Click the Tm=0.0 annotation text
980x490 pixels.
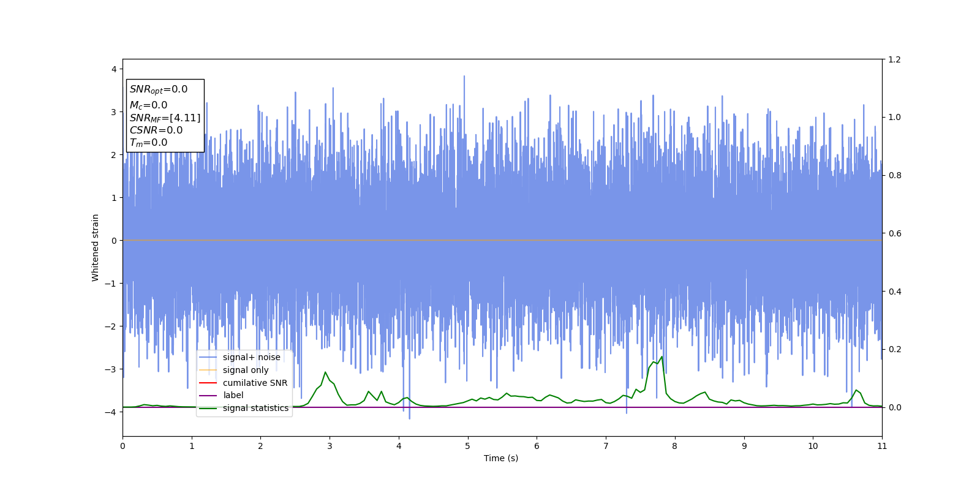tap(148, 143)
